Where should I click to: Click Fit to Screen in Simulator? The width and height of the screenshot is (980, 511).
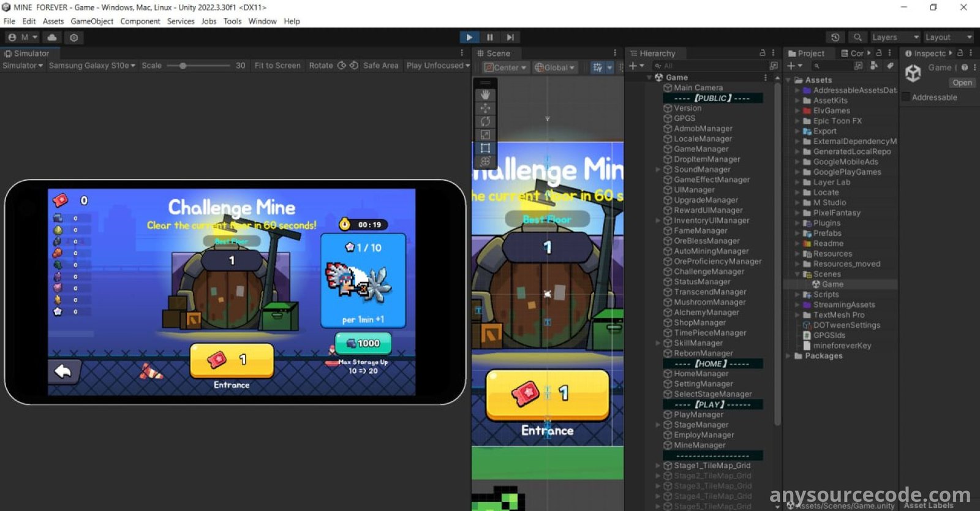click(277, 66)
